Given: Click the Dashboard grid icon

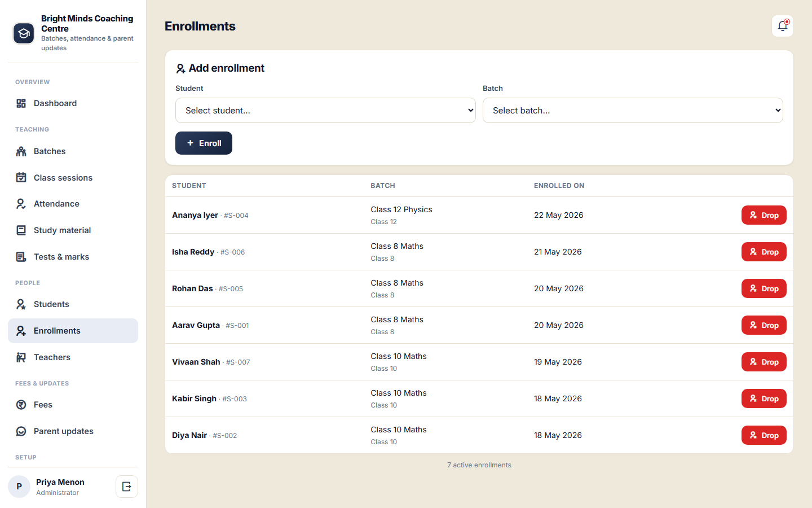Looking at the screenshot, I should (x=21, y=103).
